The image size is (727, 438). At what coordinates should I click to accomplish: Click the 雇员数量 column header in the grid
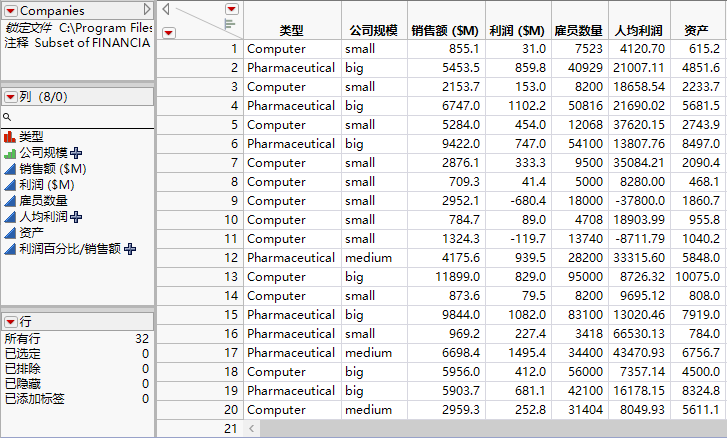579,31
